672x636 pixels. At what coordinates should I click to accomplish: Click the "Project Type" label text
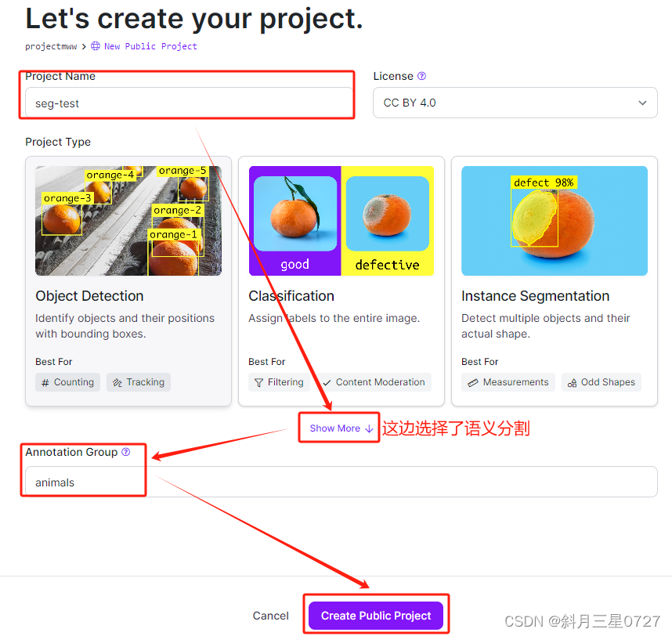(58, 142)
